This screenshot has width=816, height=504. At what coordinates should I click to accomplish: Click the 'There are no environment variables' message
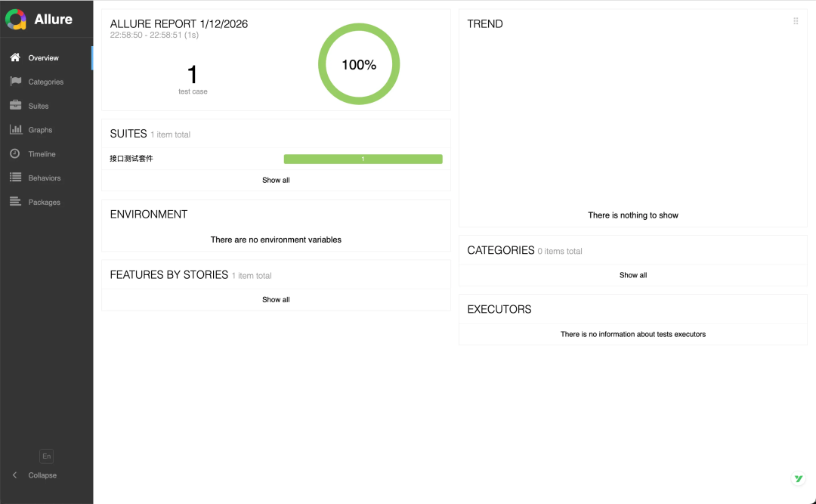(x=276, y=240)
